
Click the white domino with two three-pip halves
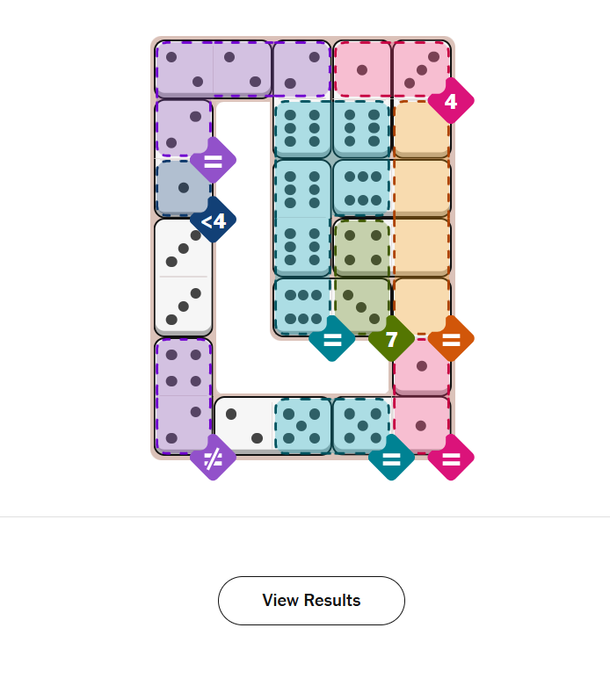184,277
